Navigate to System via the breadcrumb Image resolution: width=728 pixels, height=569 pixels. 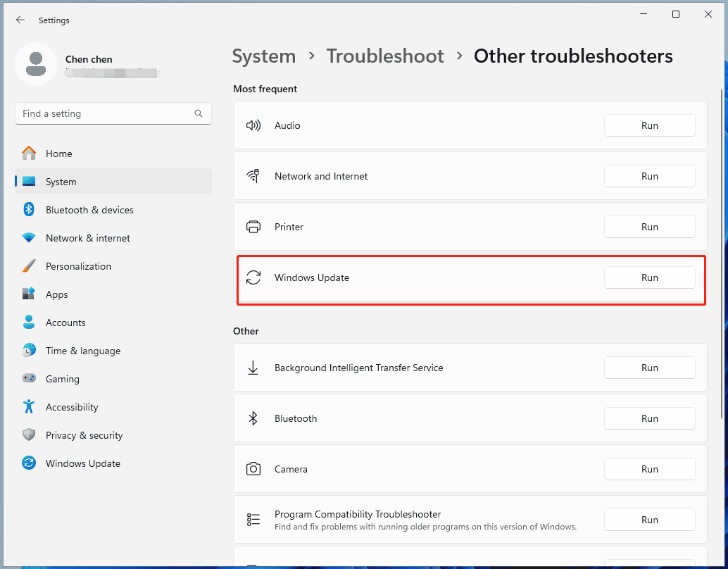(x=264, y=56)
